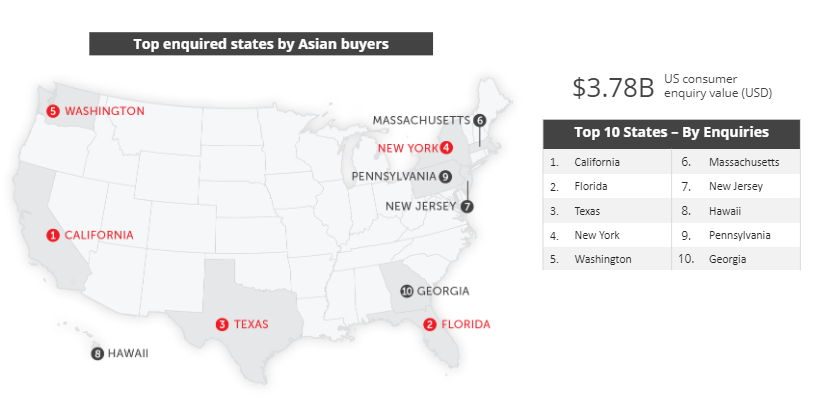Select the red number 3 Texas marker
Image resolution: width=816 pixels, height=402 pixels.
pos(222,324)
